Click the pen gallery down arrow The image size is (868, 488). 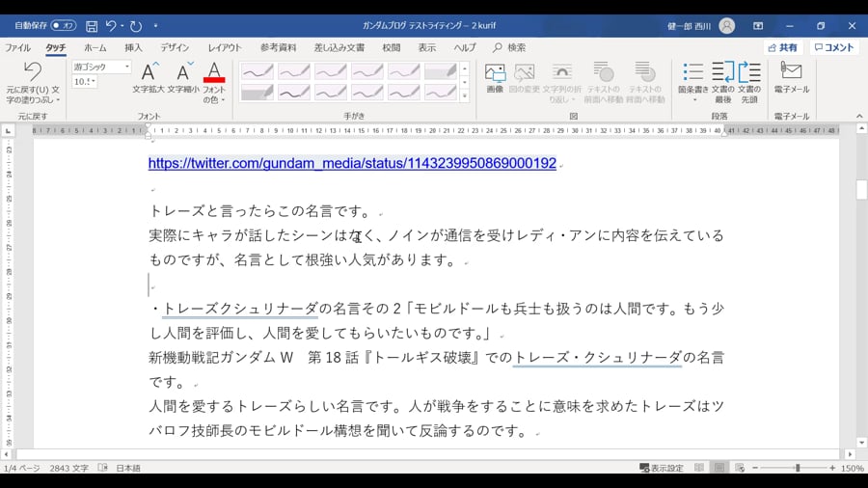coord(465,82)
